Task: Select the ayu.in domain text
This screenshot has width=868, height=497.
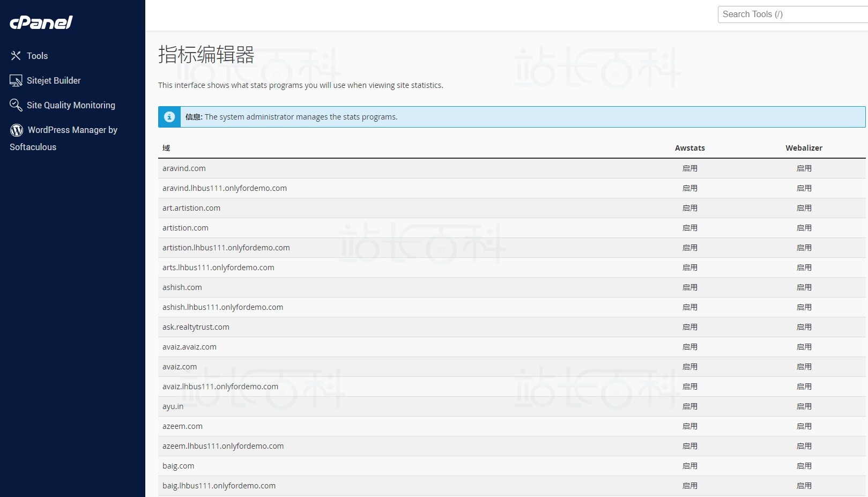Action: pos(173,406)
